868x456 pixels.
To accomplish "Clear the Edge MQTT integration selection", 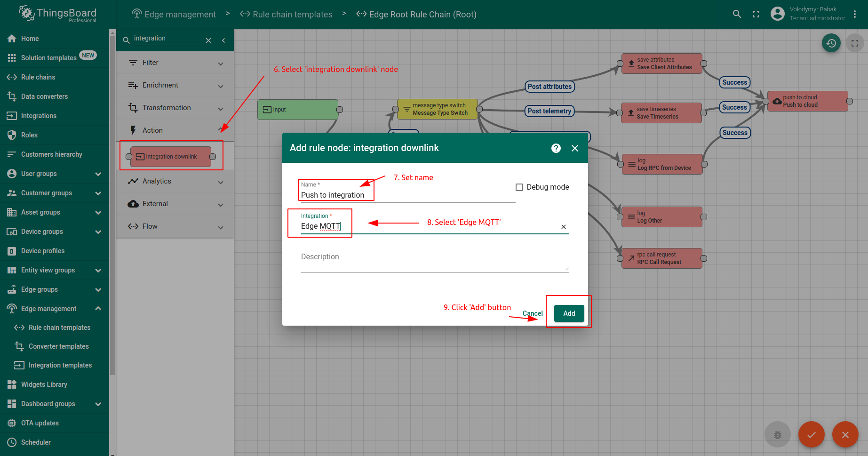I will [564, 227].
